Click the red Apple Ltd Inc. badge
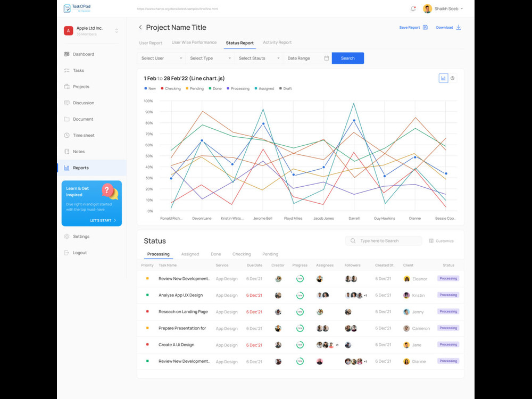532x399 pixels. coord(68,30)
